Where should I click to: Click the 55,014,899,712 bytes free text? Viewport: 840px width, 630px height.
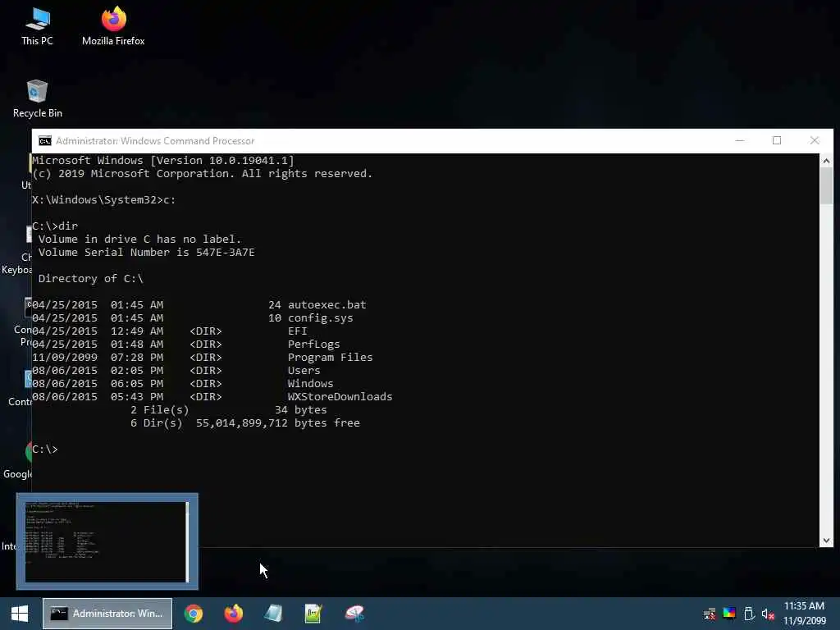point(277,423)
